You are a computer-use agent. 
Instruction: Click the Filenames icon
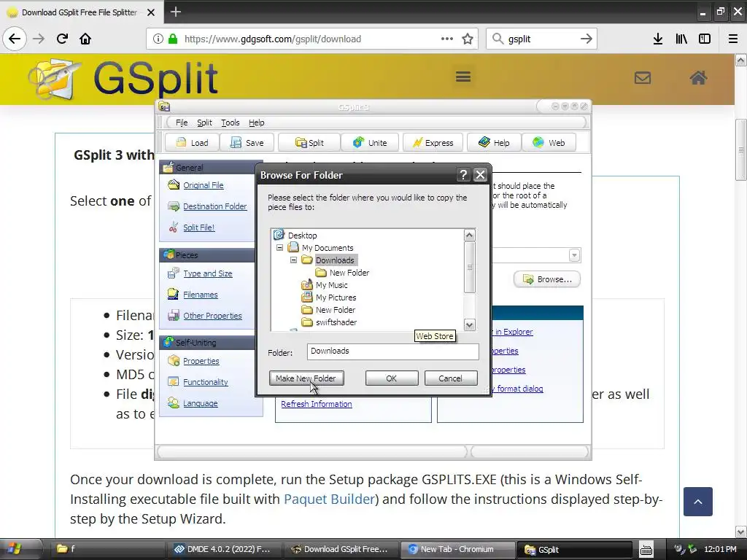click(x=174, y=295)
